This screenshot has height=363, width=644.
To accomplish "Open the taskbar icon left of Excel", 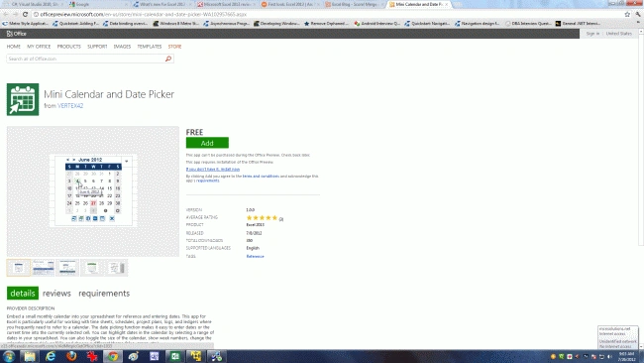I will 154,356.
